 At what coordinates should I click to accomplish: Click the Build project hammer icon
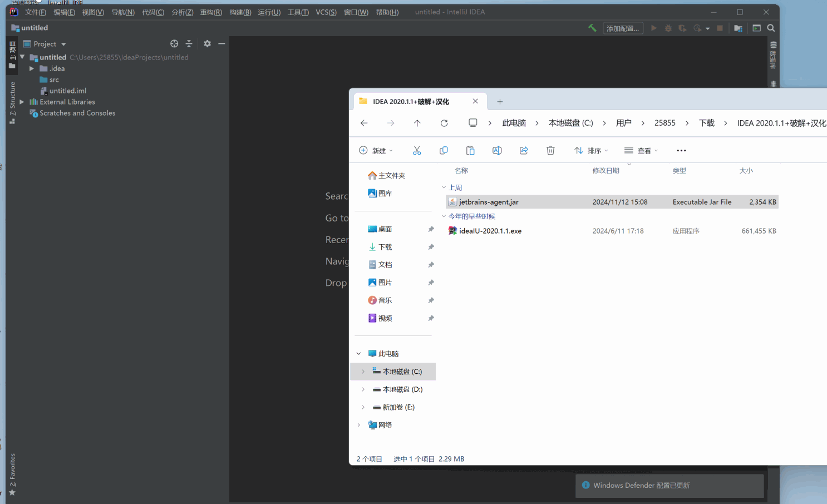point(592,28)
